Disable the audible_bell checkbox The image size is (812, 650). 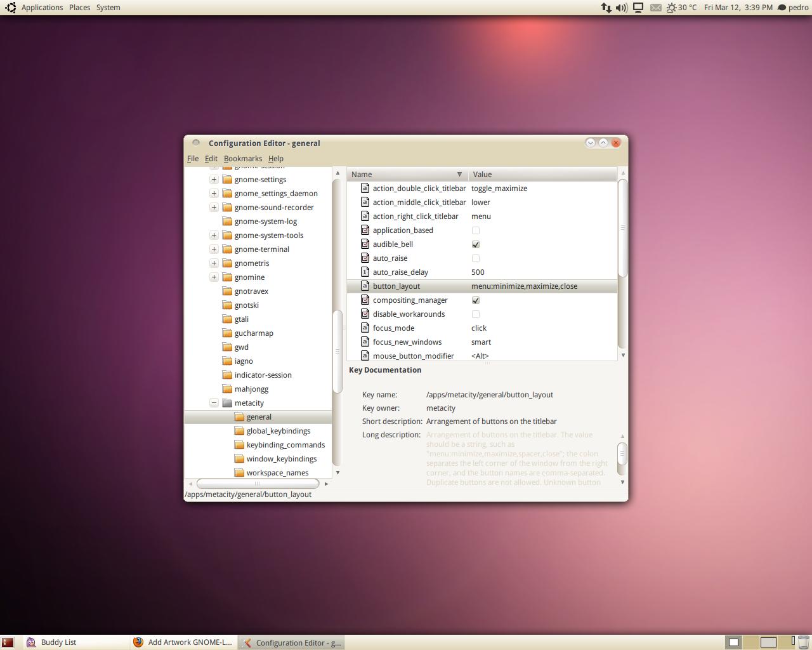(476, 244)
